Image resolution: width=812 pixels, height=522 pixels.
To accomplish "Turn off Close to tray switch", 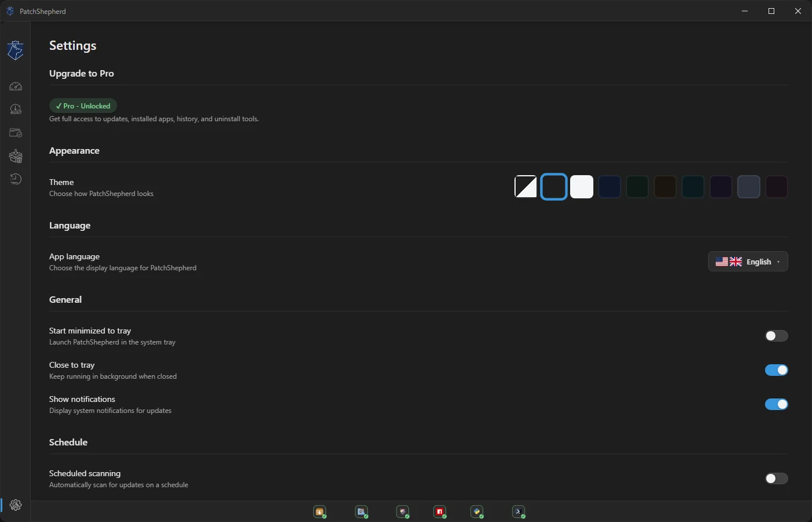I will point(776,370).
